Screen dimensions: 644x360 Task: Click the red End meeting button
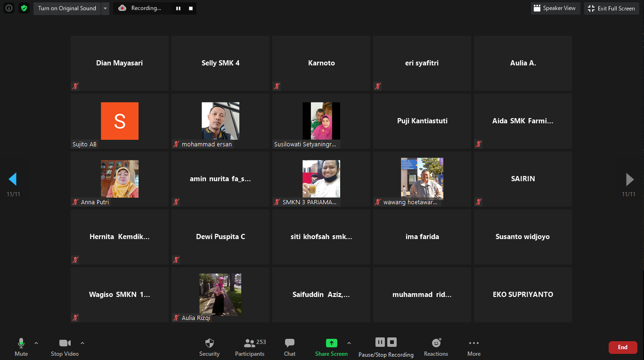pyautogui.click(x=623, y=347)
